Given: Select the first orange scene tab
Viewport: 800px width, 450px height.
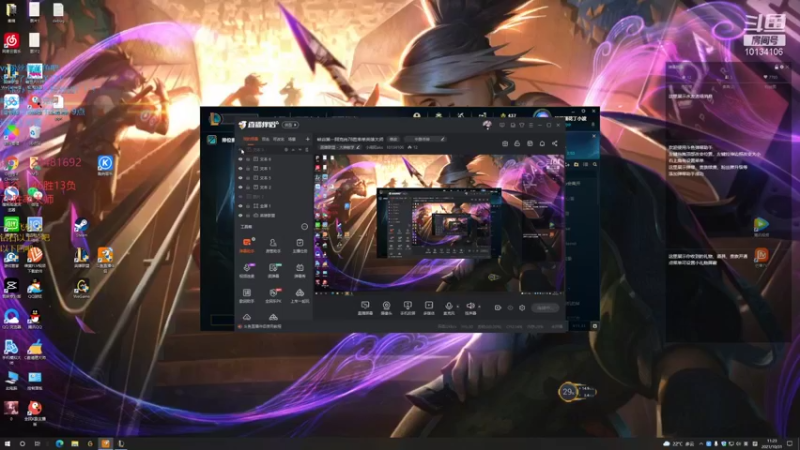Looking at the screenshot, I should [250, 139].
